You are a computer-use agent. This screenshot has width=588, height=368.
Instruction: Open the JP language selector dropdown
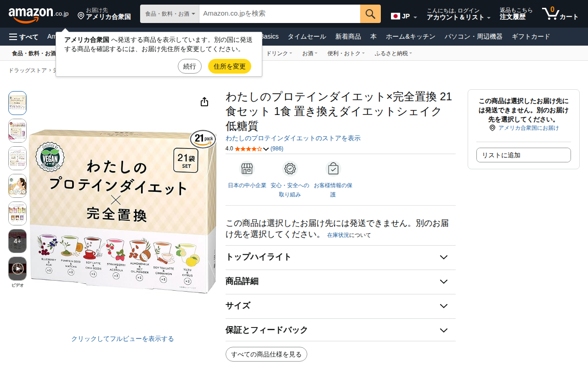tap(404, 17)
